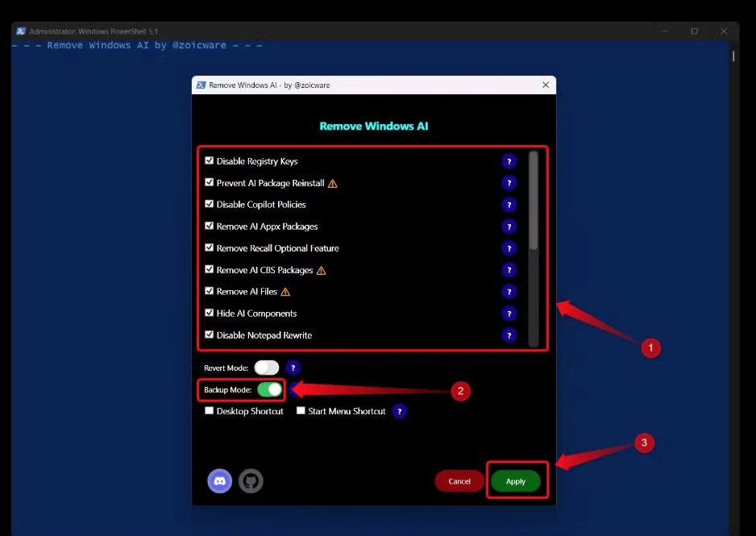Enable the Desktop Shortcut checkbox
This screenshot has height=536, width=756.
coord(210,411)
